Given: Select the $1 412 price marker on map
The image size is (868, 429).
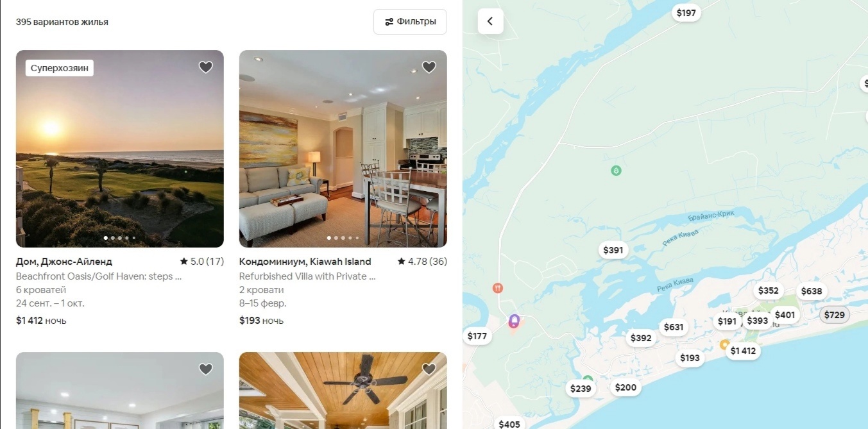Looking at the screenshot, I should [x=743, y=351].
